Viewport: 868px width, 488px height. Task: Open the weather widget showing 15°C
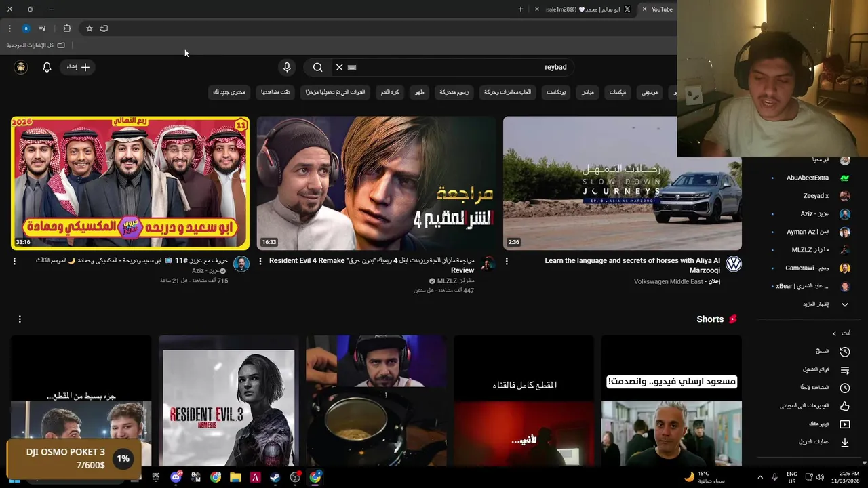pos(705,477)
